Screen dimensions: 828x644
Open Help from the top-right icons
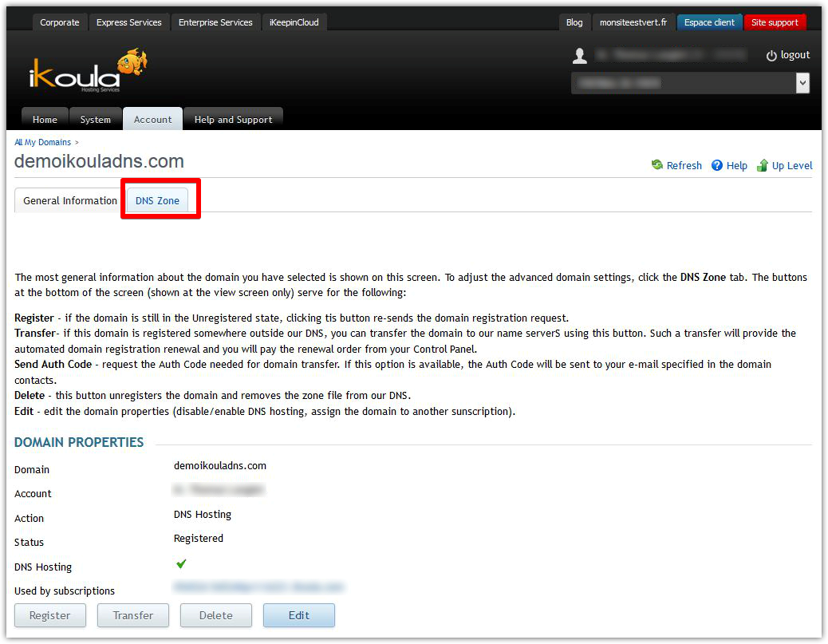tap(728, 165)
